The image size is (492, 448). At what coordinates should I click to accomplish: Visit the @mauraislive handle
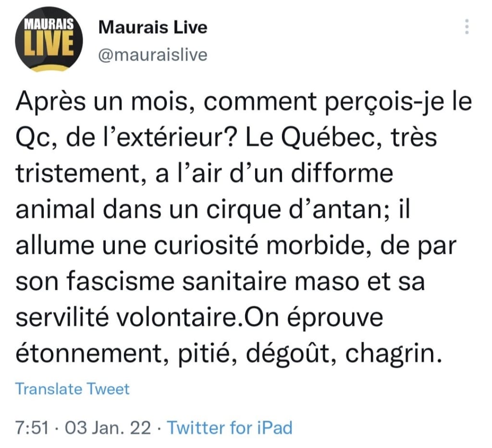pos(152,55)
